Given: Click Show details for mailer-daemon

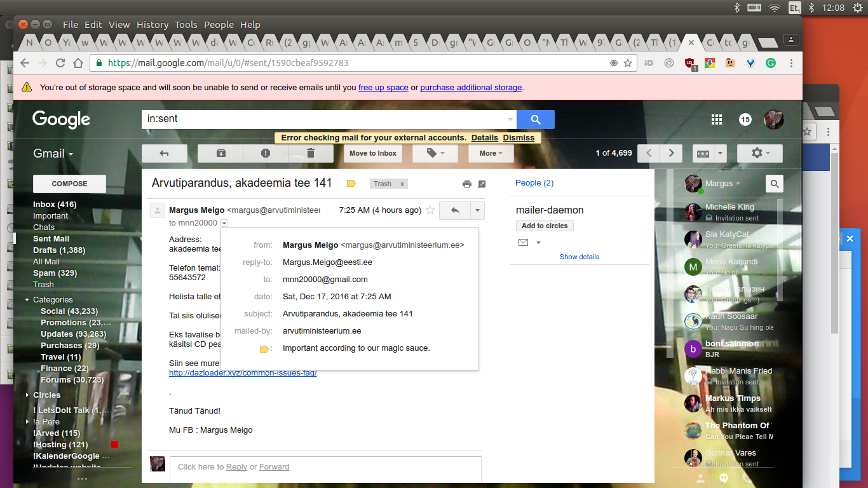Looking at the screenshot, I should [x=580, y=257].
